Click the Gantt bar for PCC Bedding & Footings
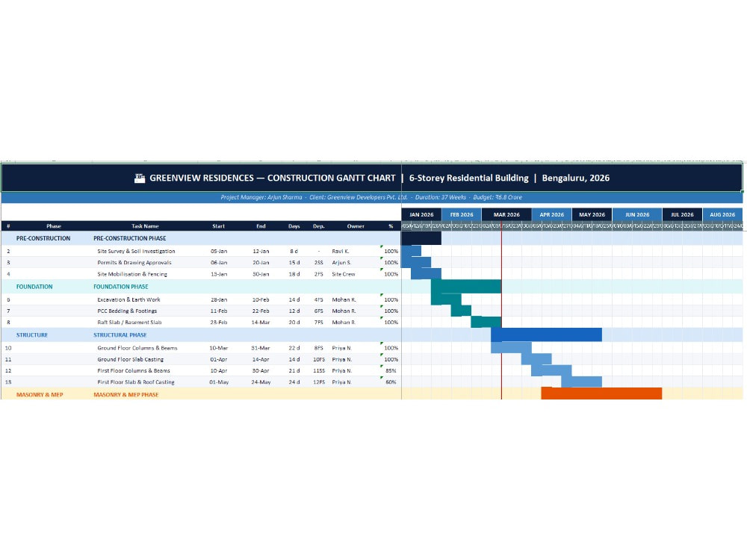The width and height of the screenshot is (747, 560). (461, 311)
